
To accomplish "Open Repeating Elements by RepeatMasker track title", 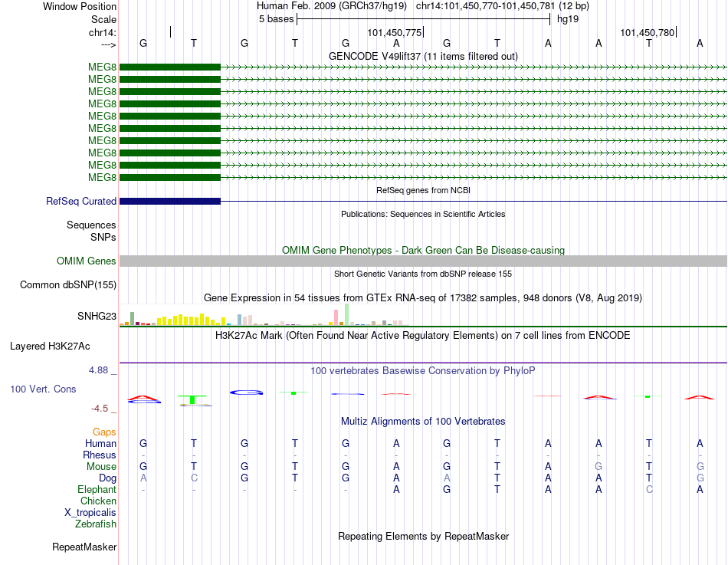I will pos(423,536).
